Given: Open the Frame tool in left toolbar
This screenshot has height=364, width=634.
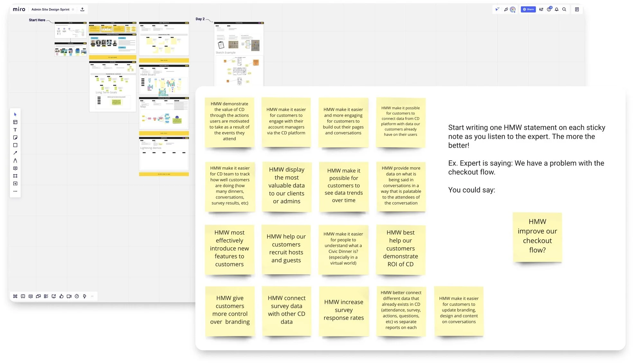Looking at the screenshot, I should 15,176.
